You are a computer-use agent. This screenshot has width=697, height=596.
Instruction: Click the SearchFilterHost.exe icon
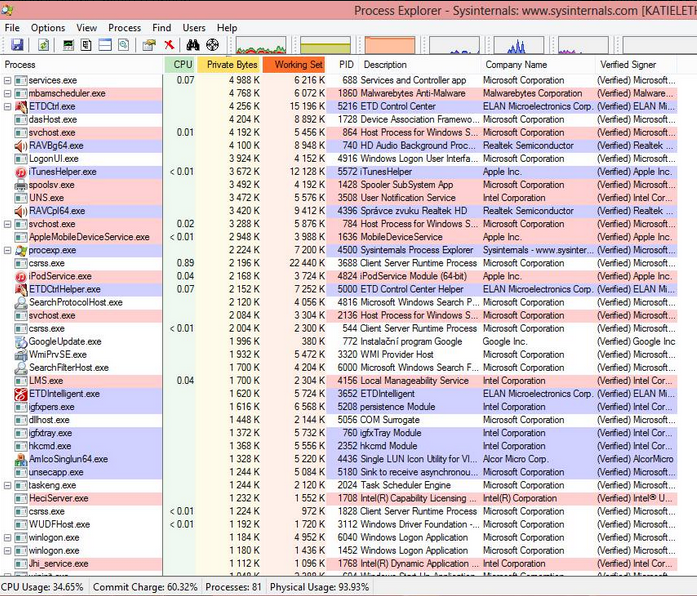[x=21, y=368]
